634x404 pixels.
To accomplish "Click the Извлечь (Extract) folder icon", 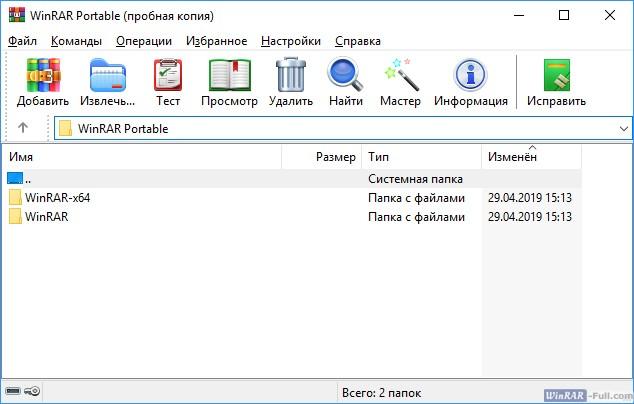I will tap(108, 75).
